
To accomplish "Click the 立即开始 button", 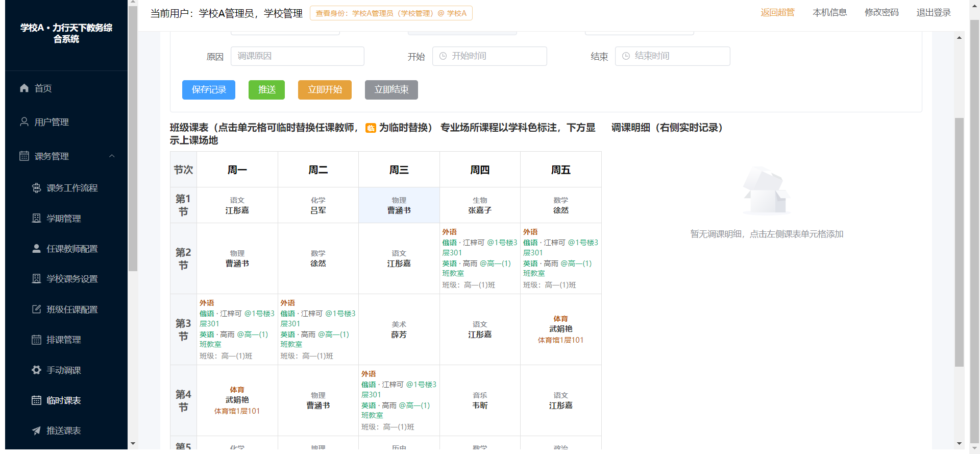I will pos(325,90).
